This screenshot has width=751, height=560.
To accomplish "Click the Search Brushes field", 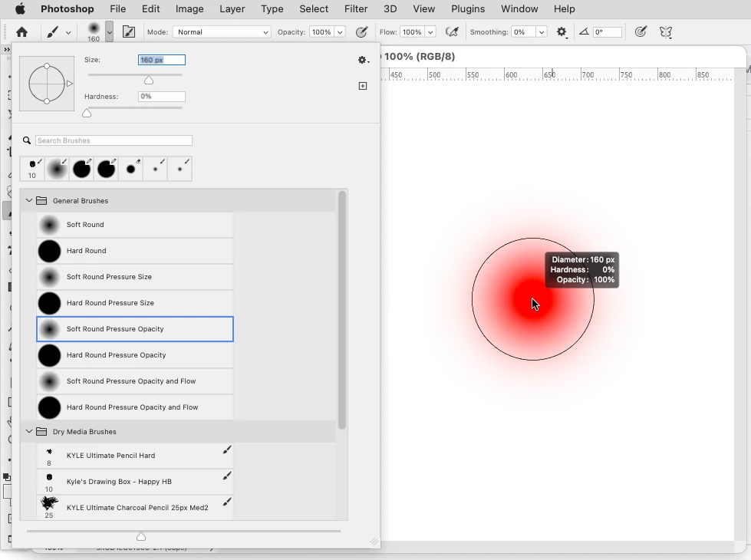I will [114, 140].
